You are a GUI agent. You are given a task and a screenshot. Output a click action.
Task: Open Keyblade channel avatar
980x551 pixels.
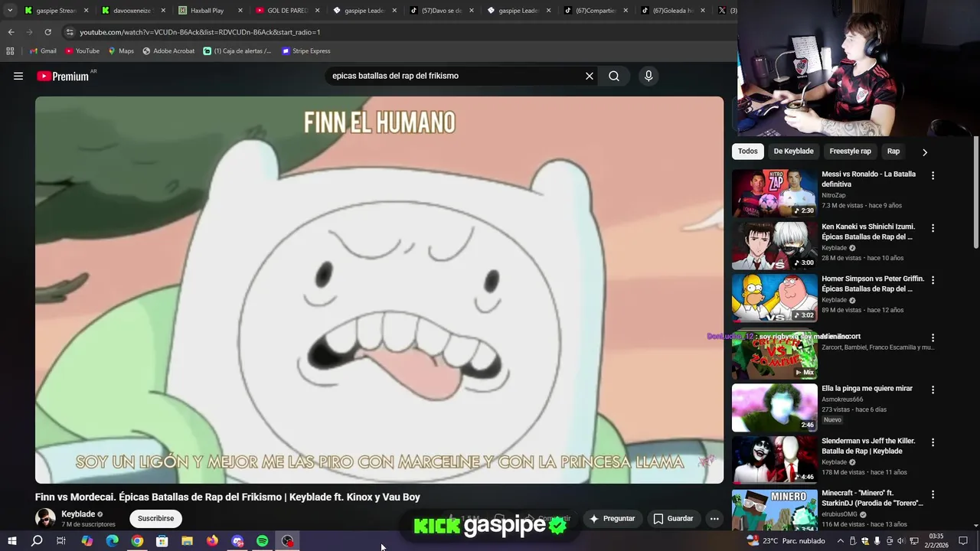tap(46, 518)
